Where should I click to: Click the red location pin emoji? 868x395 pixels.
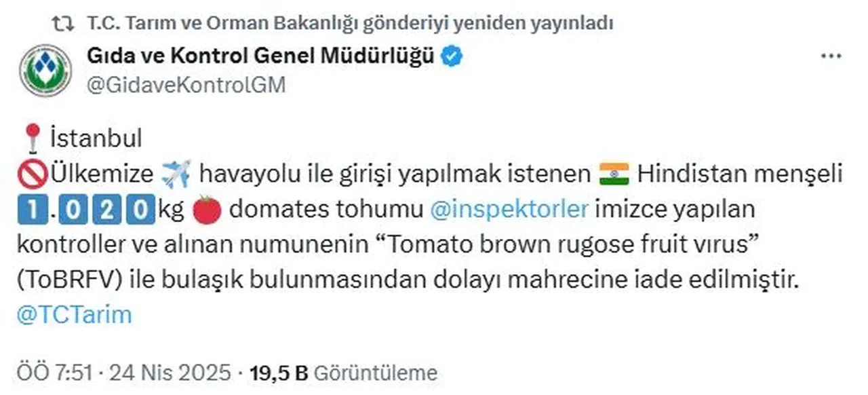tap(32, 139)
